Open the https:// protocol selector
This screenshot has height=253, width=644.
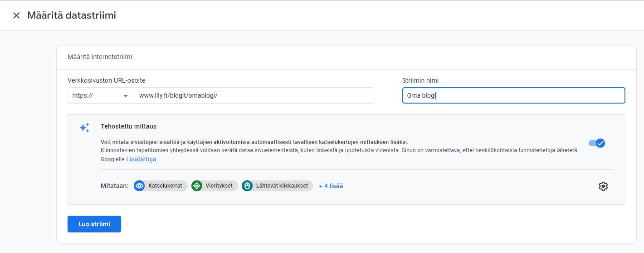101,96
